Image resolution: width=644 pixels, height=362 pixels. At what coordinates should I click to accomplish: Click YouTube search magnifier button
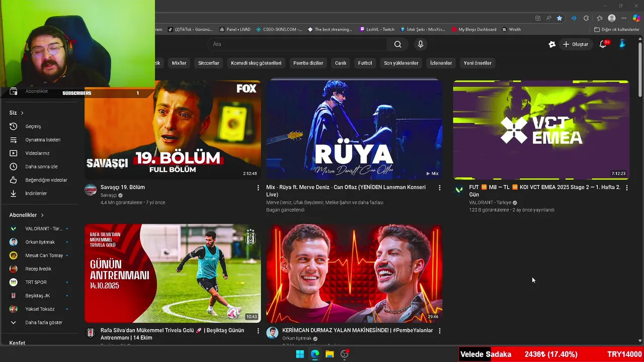[x=398, y=44]
